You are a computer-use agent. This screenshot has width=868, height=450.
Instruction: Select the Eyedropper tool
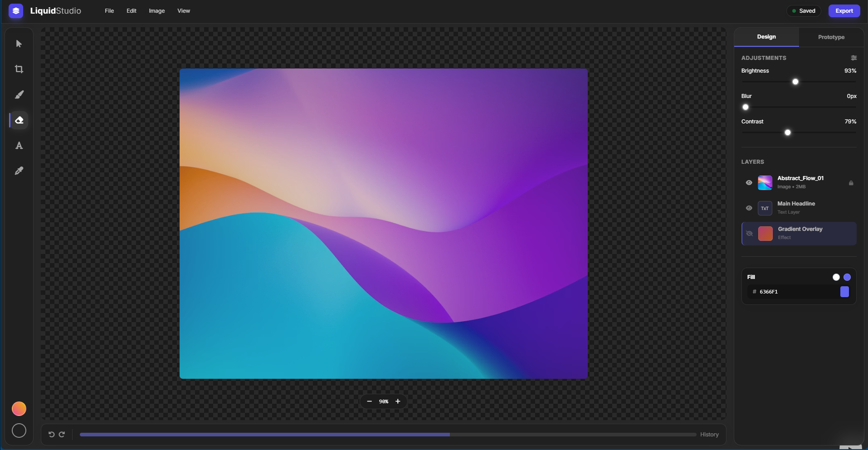[x=19, y=171]
